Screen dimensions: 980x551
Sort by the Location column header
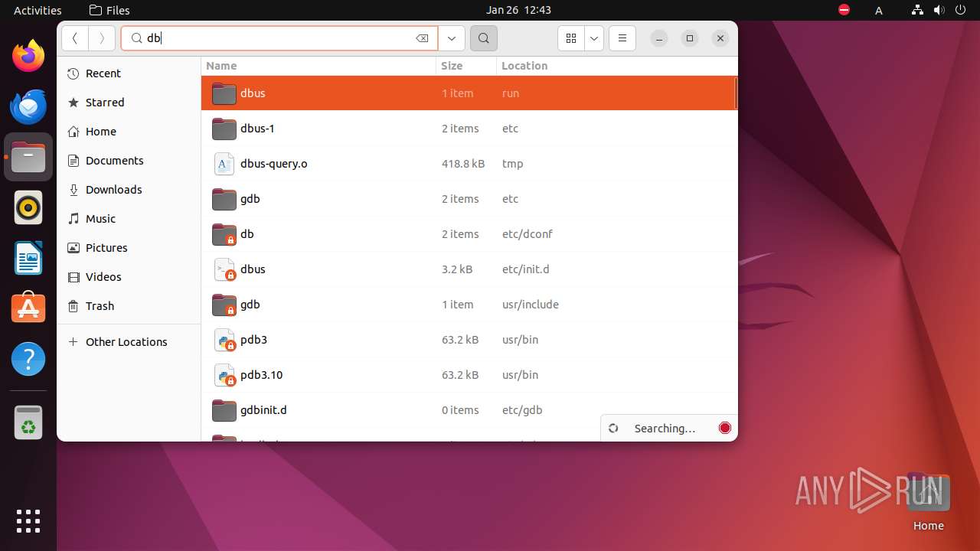point(616,66)
